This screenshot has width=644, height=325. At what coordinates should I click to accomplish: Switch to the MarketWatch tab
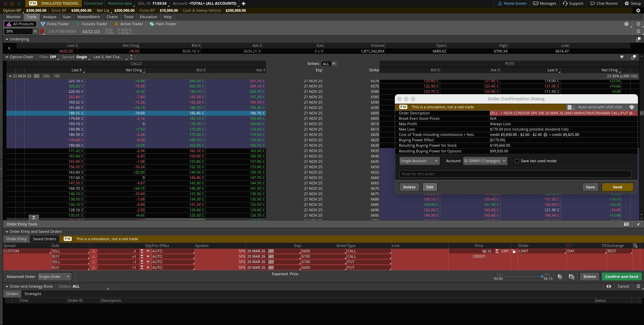88,17
